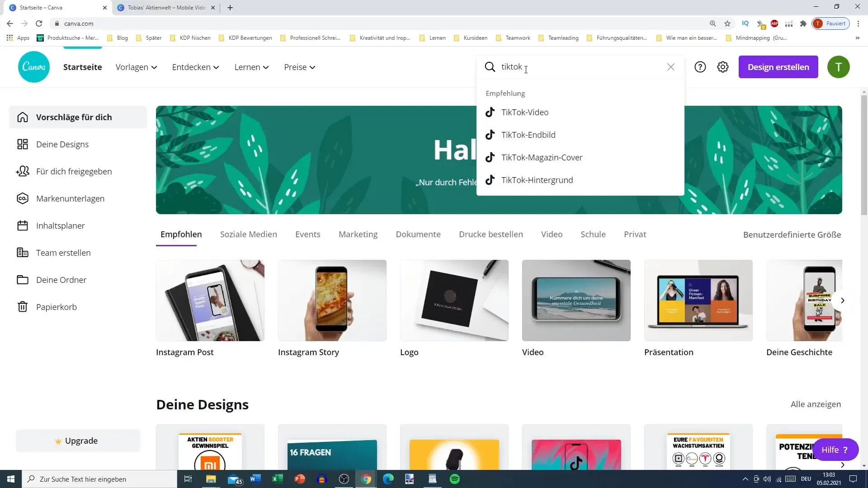Screen dimensions: 868x488
Task: Open the Chrome extensions puzzle icon
Action: click(x=803, y=23)
